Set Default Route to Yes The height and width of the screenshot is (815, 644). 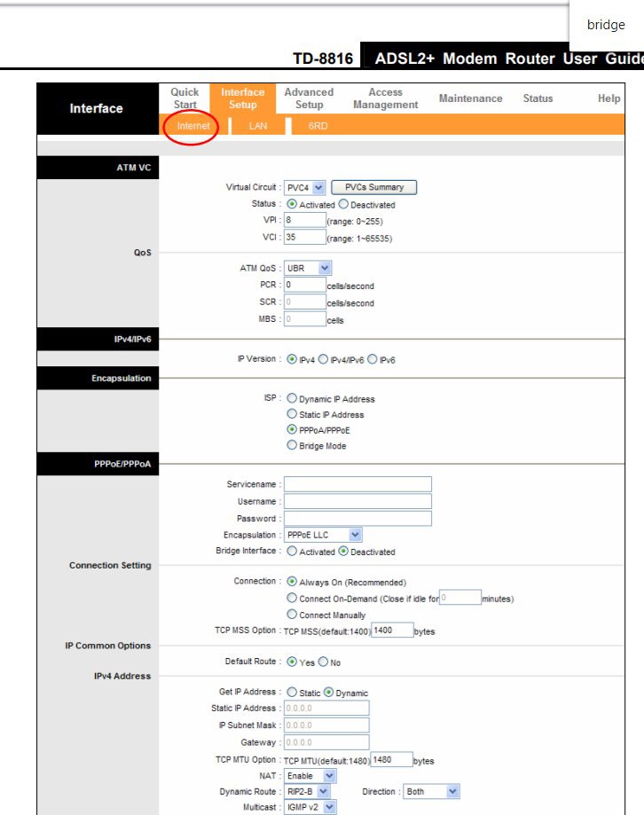pyautogui.click(x=292, y=662)
